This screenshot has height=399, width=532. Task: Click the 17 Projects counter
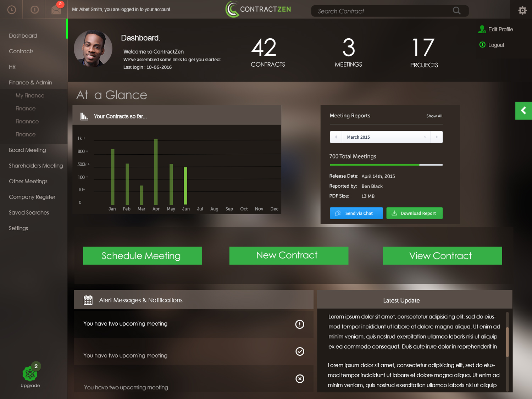click(424, 52)
